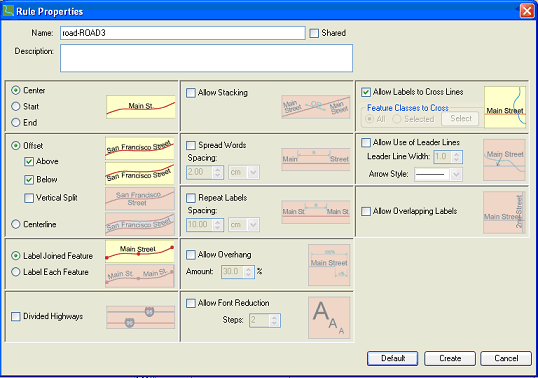
Task: Select the All feature classes radio
Action: 369,119
